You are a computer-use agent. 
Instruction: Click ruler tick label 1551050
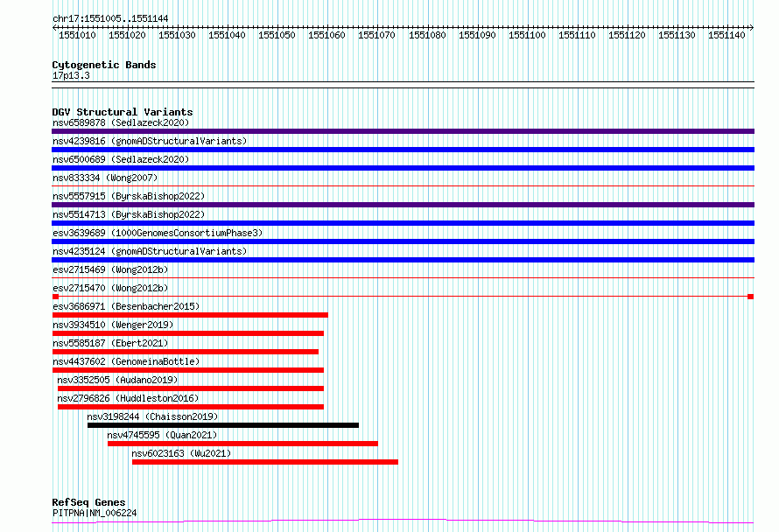(x=277, y=35)
